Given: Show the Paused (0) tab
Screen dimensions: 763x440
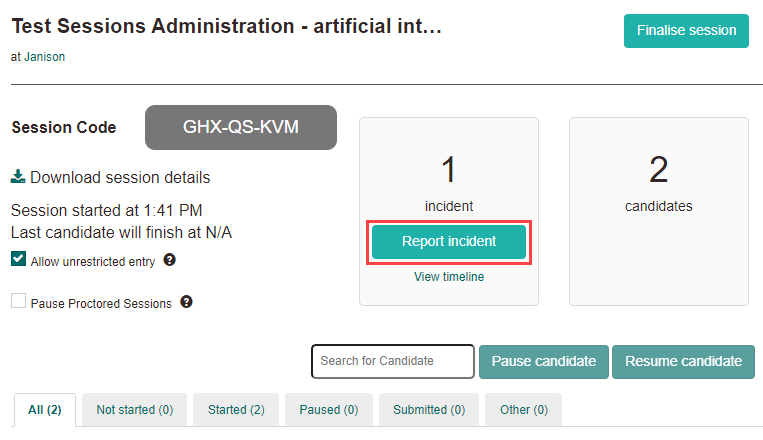Looking at the screenshot, I should click(328, 410).
